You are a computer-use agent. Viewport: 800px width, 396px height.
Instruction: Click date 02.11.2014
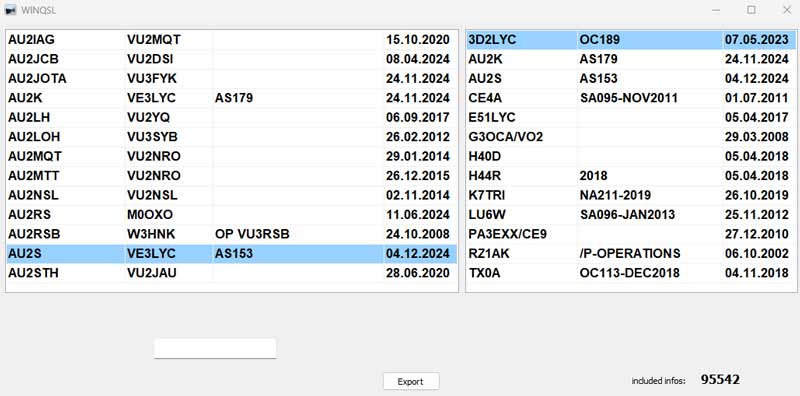[x=418, y=195]
